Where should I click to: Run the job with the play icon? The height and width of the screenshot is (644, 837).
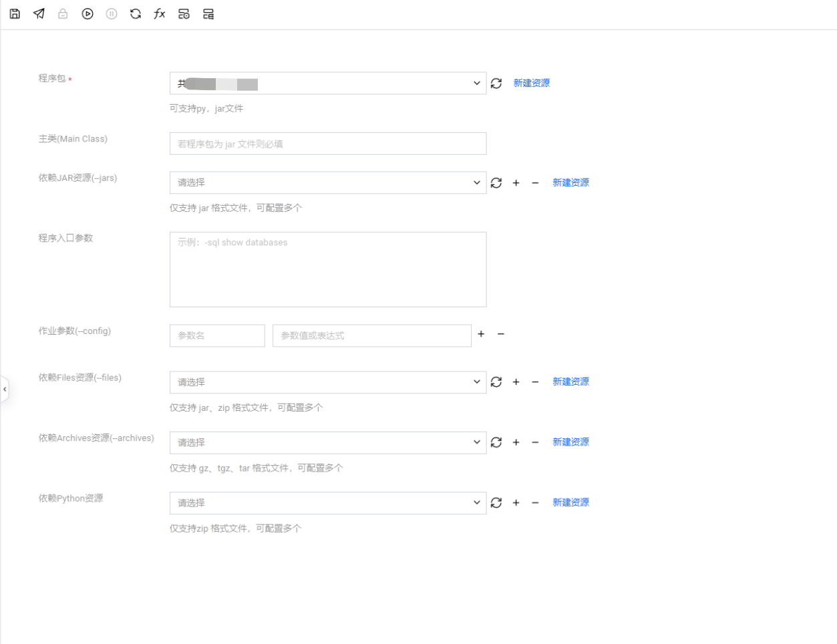point(88,13)
